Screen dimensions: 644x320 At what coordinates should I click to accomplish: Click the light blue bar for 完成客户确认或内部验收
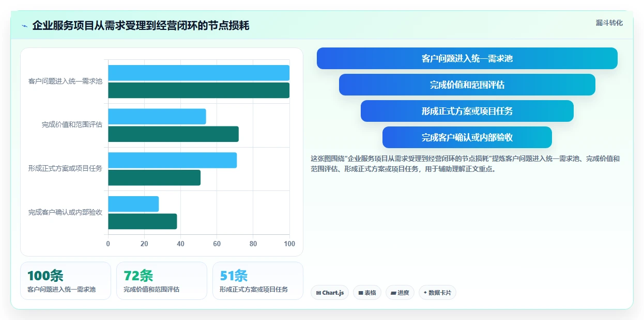(x=133, y=204)
